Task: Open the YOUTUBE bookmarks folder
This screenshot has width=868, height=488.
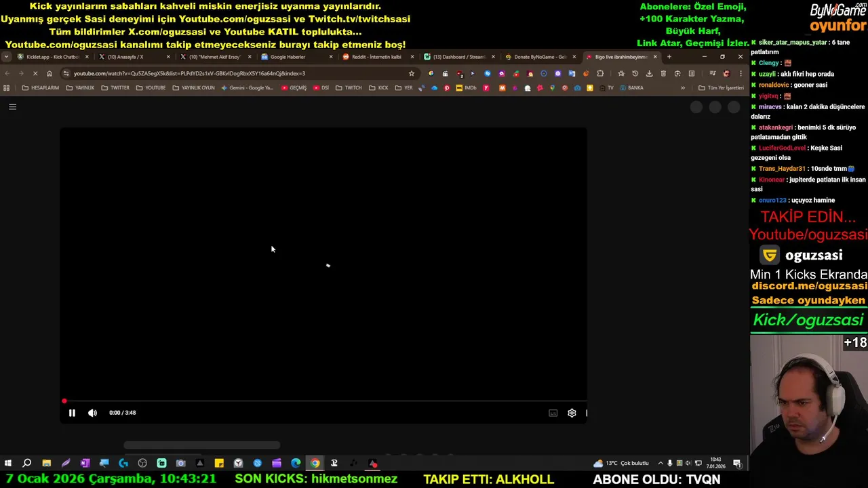Action: click(x=151, y=88)
